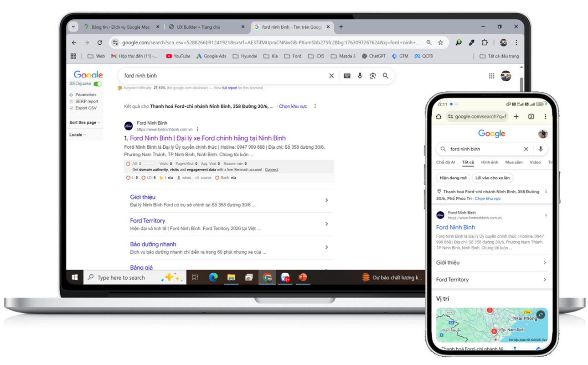
Task: Reload the page in Chrome
Action: click(100, 42)
